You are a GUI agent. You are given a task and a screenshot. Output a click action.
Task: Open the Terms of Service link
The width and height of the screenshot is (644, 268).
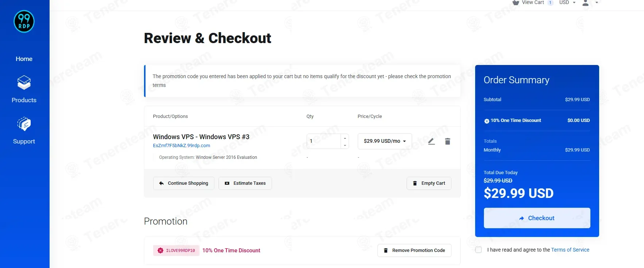pyautogui.click(x=570, y=250)
